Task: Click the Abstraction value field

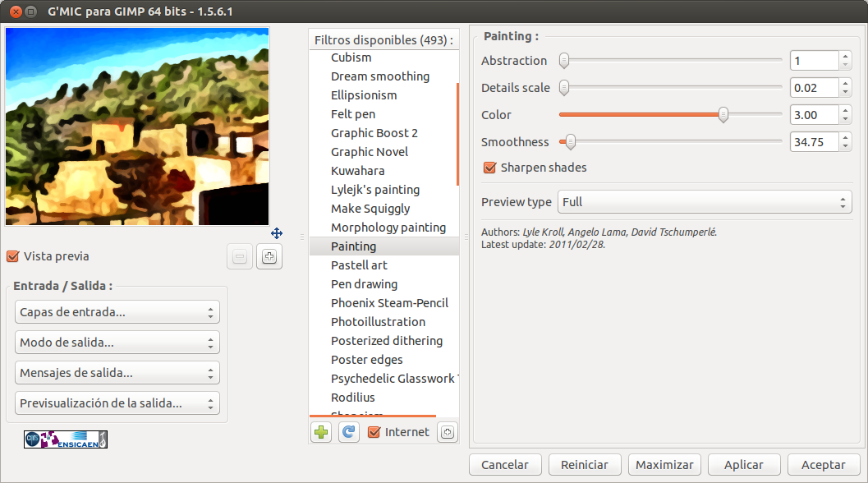Action: point(815,61)
